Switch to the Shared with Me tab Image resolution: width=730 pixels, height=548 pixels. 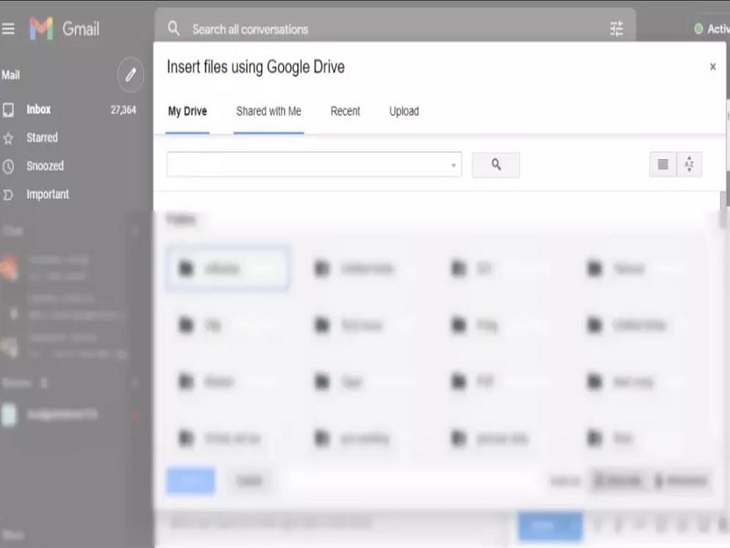point(268,111)
